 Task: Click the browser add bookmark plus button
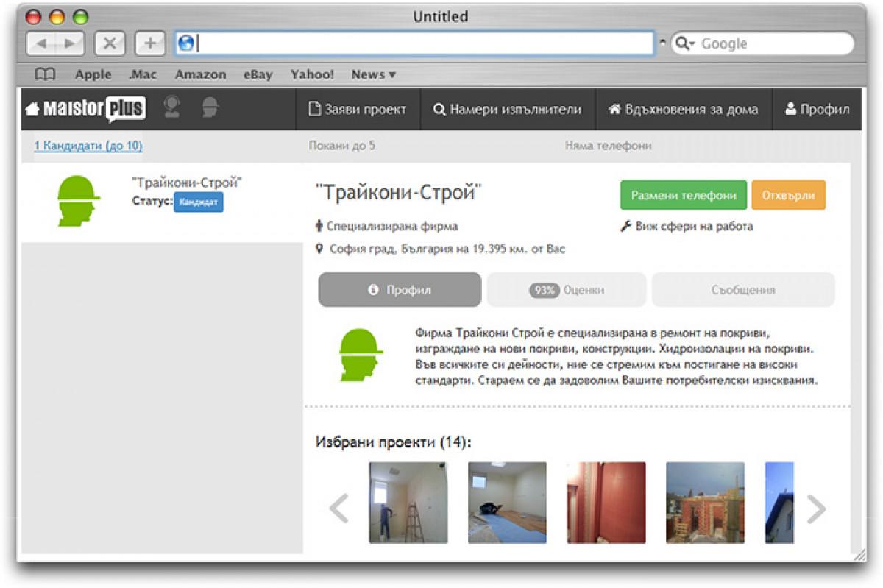150,43
